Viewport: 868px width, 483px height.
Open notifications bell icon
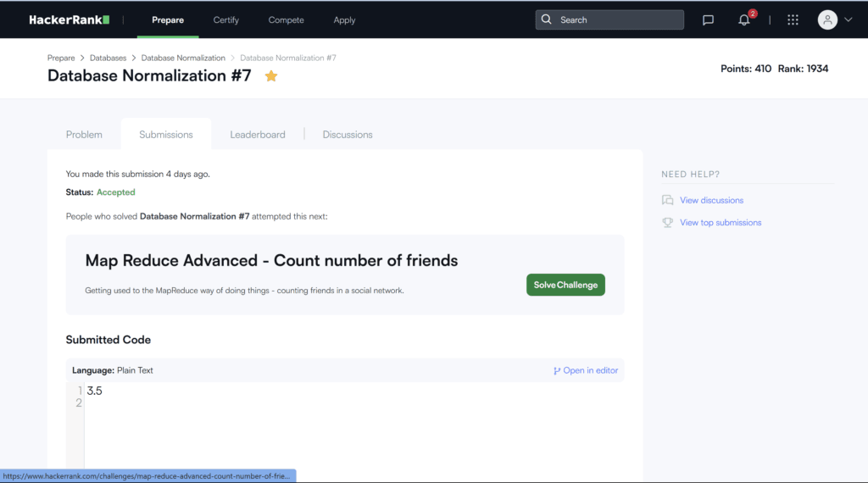click(x=744, y=20)
